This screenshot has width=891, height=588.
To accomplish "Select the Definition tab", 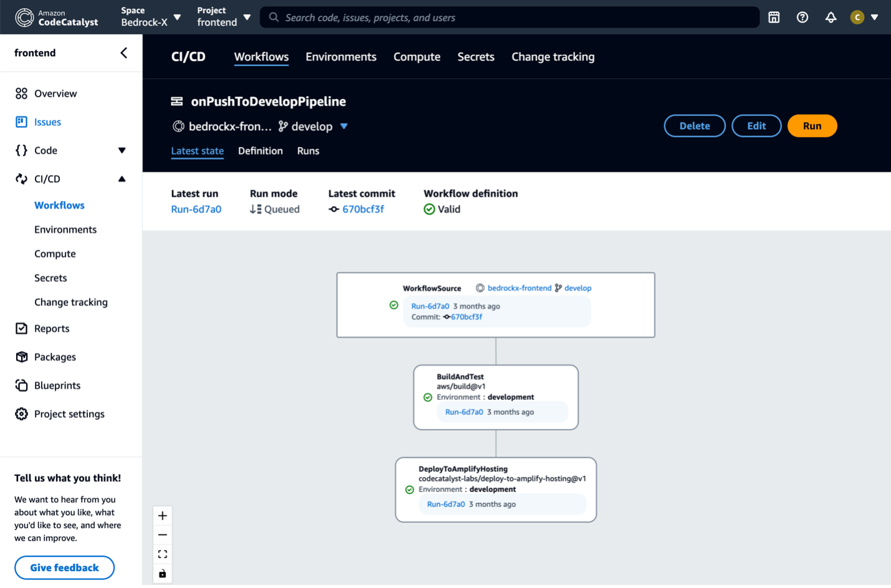I will [260, 151].
